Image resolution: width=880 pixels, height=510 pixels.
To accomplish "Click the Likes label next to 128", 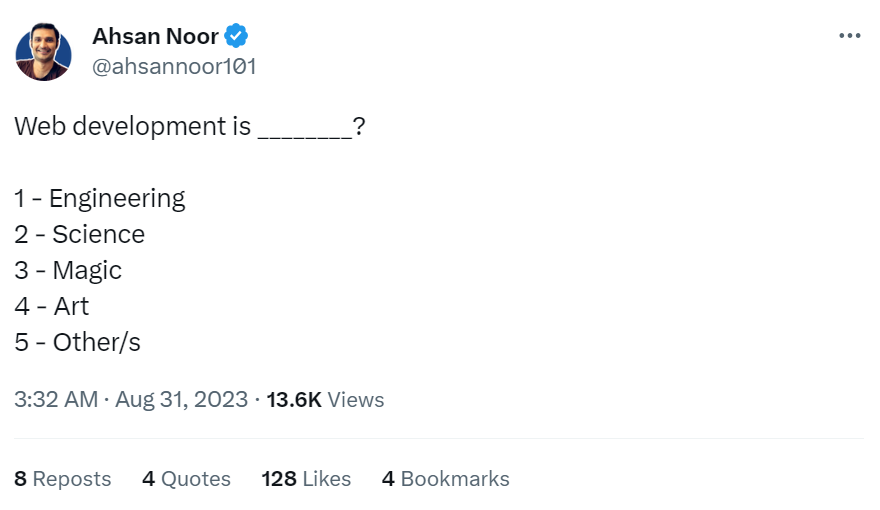I will pyautogui.click(x=327, y=479).
